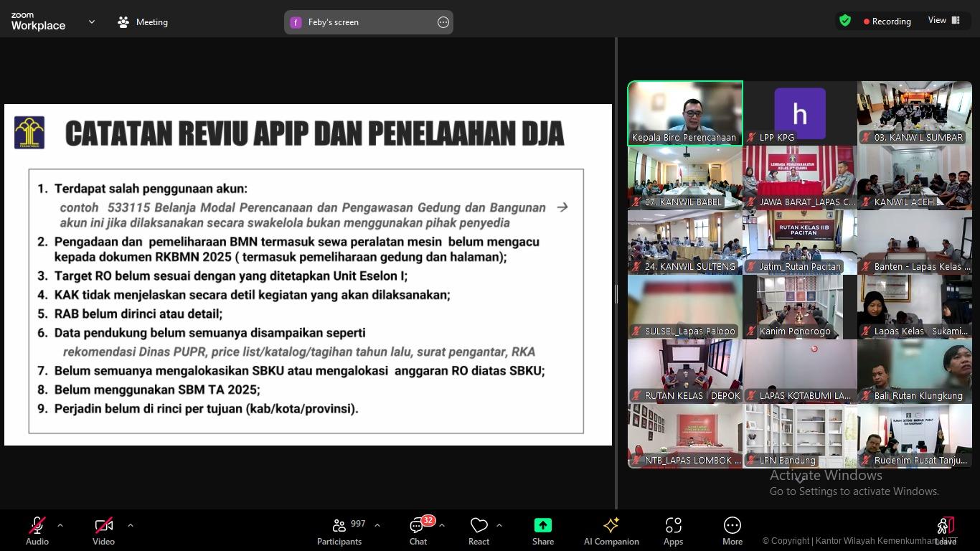Screen dimensions: 980x551
Task: Open the React emoji menu
Action: pos(479,531)
